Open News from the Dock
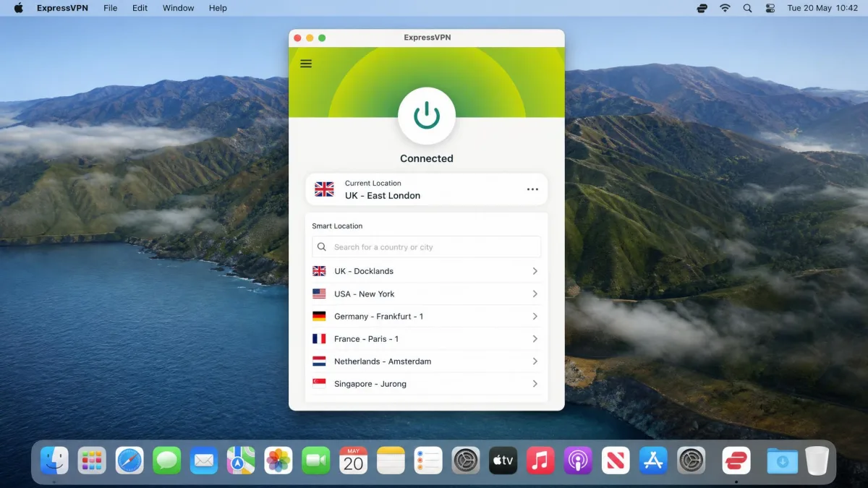Viewport: 868px width, 488px height. click(616, 461)
